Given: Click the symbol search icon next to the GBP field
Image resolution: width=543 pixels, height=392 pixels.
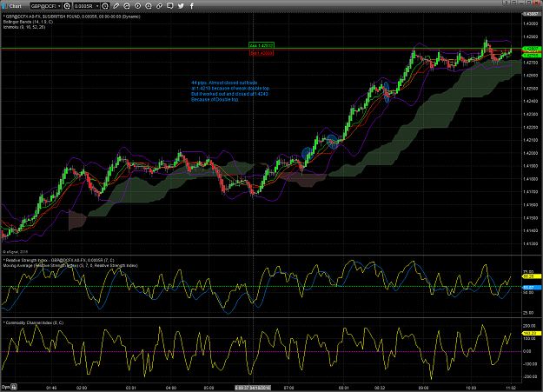Looking at the screenshot, I should 67,6.
